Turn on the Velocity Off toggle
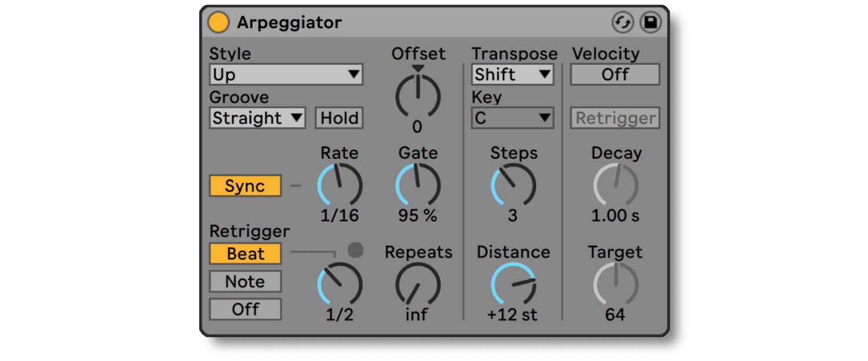868x361 pixels. (x=615, y=75)
